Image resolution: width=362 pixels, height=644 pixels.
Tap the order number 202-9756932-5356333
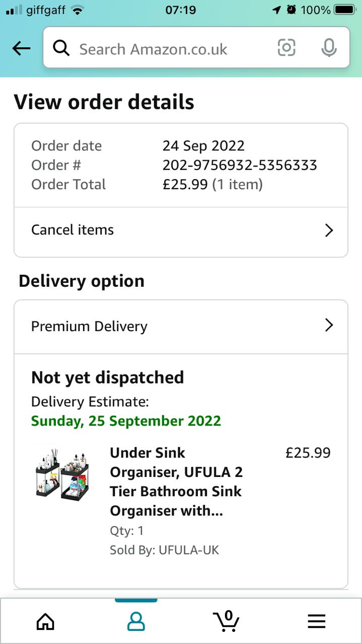pos(240,165)
